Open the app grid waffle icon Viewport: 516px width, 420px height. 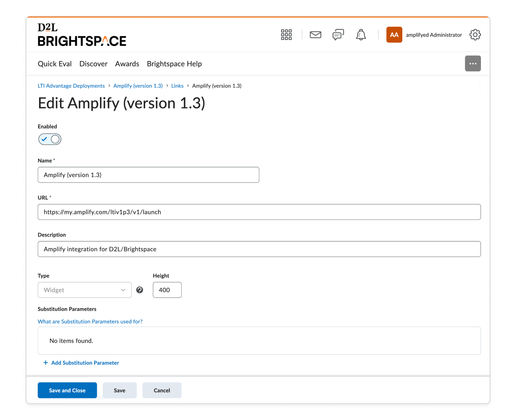[286, 35]
